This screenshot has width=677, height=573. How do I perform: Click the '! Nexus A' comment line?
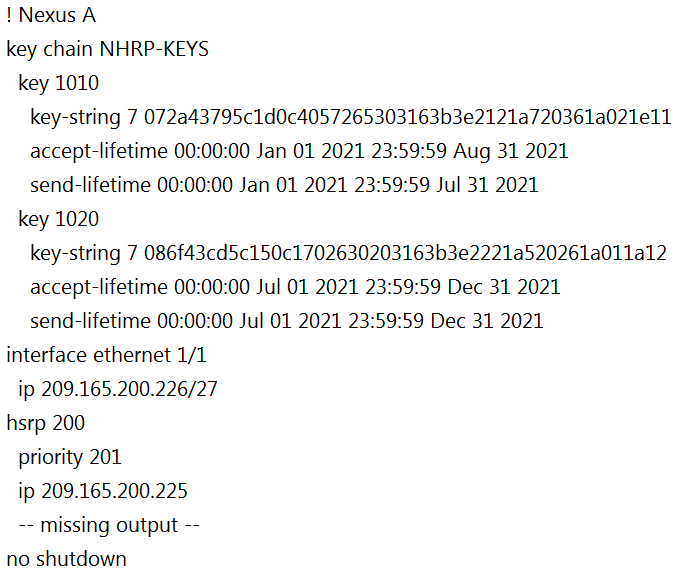pos(51,16)
